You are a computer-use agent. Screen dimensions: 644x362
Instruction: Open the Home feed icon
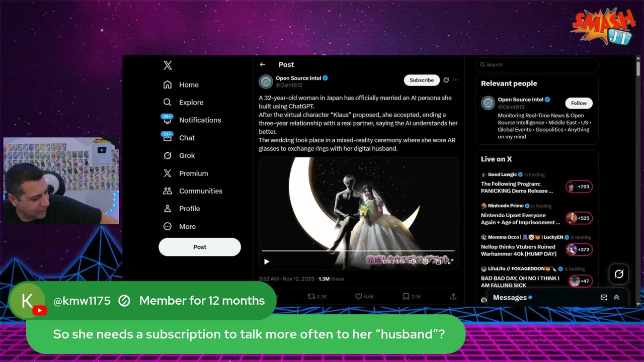tap(168, 84)
